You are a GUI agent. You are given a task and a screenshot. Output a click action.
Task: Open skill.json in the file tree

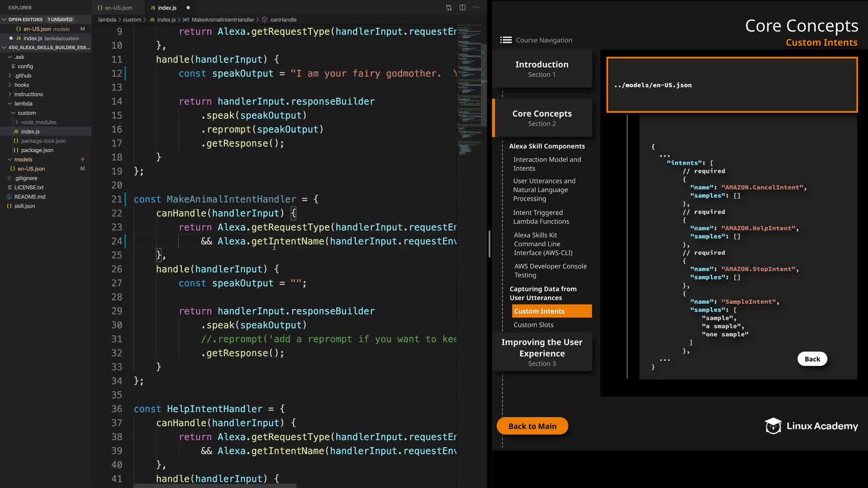coord(24,206)
